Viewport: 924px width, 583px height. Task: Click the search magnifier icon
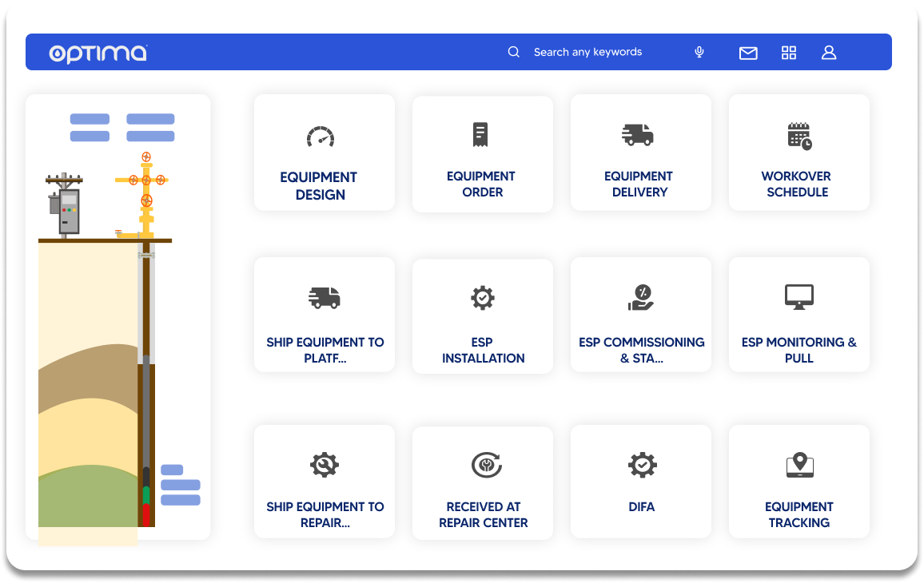click(x=514, y=52)
